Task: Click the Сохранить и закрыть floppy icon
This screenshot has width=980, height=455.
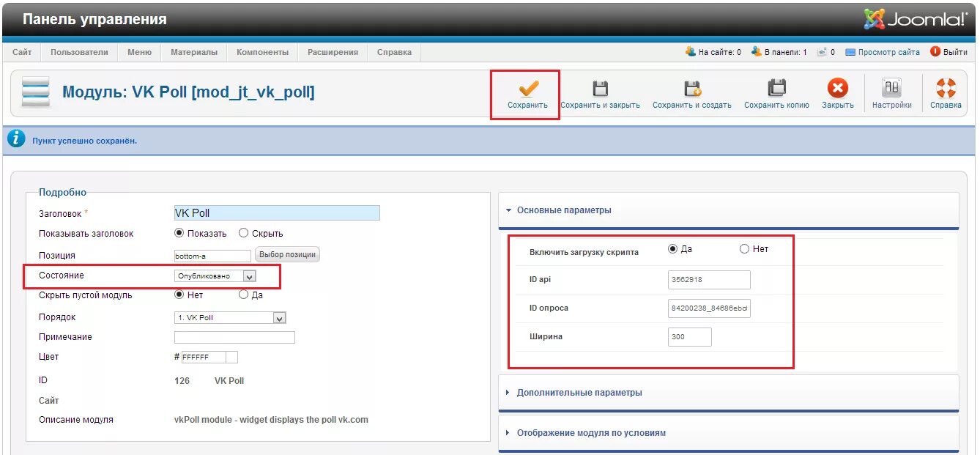Action: pos(600,89)
